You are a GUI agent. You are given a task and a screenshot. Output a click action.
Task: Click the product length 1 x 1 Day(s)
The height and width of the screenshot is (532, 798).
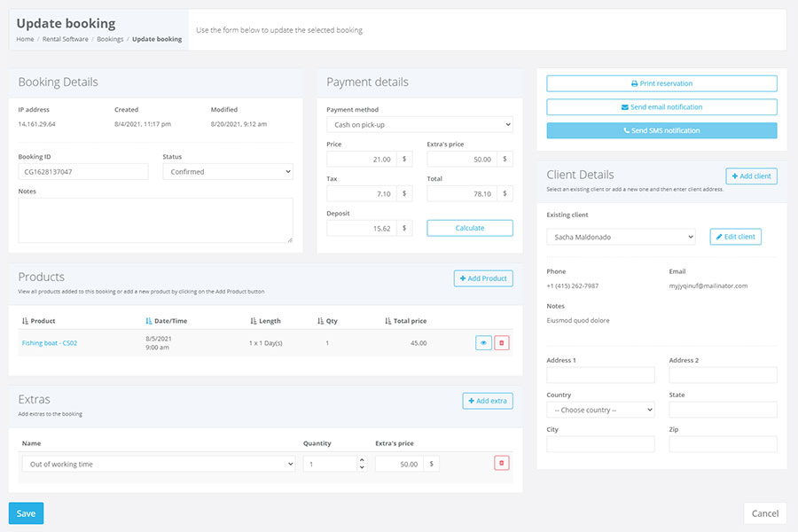coord(266,343)
